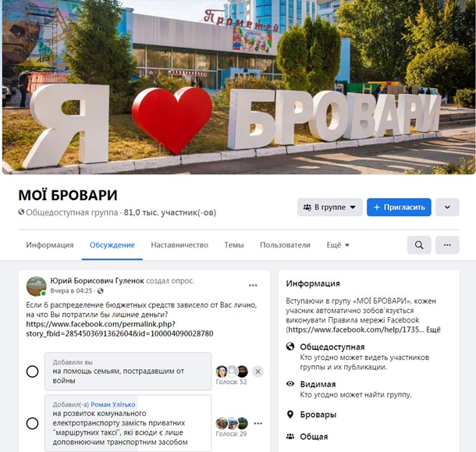View voter avatars for the 52-vote option
This screenshot has width=476, height=452.
pos(232,371)
